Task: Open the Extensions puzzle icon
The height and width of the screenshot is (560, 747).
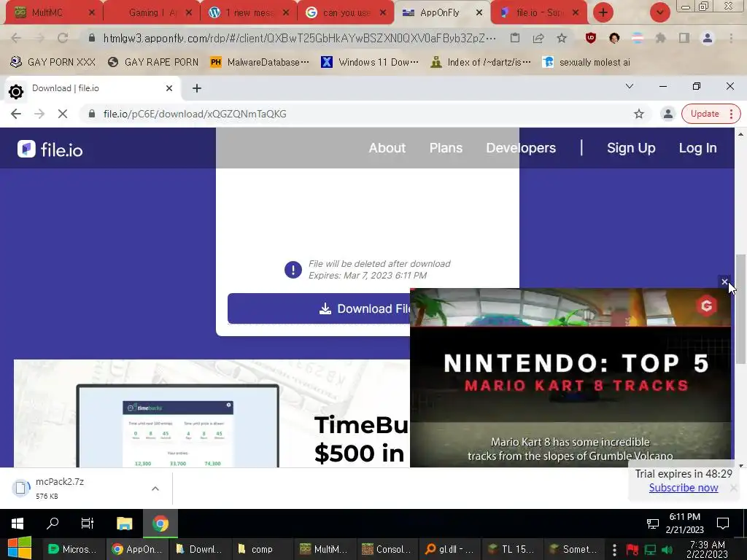Action: [660, 38]
